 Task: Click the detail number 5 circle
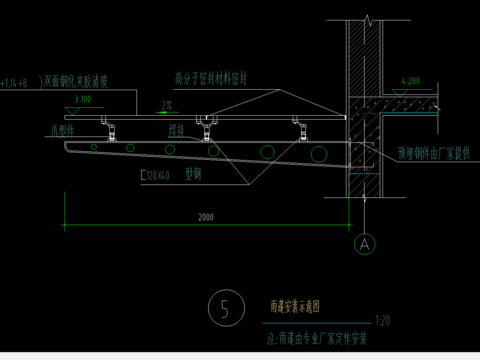[x=226, y=308]
